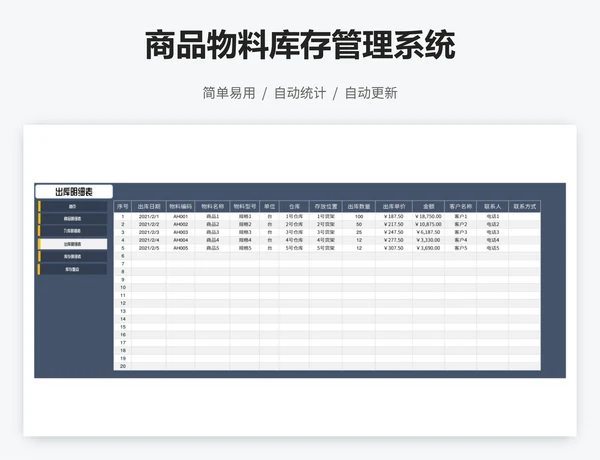Image resolution: width=600 pixels, height=460 pixels.
Task: Select row number 10 cell
Action: point(123,287)
